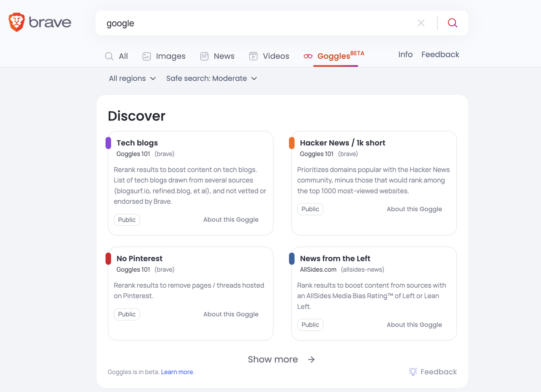Click 'Goggles is in beta.' text
541x392 pixels.
[x=134, y=372]
